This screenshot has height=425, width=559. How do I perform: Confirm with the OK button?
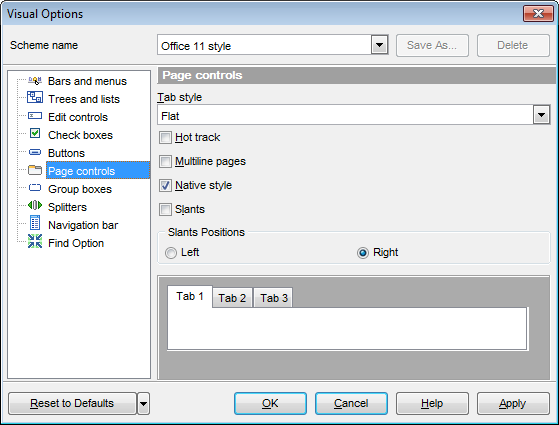coord(270,404)
